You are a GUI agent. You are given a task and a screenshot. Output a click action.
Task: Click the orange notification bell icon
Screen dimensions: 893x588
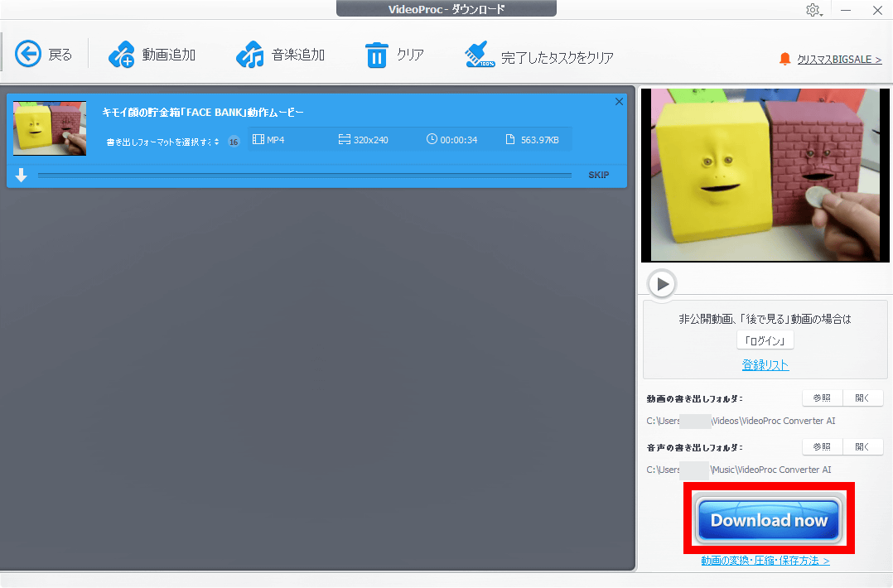784,59
